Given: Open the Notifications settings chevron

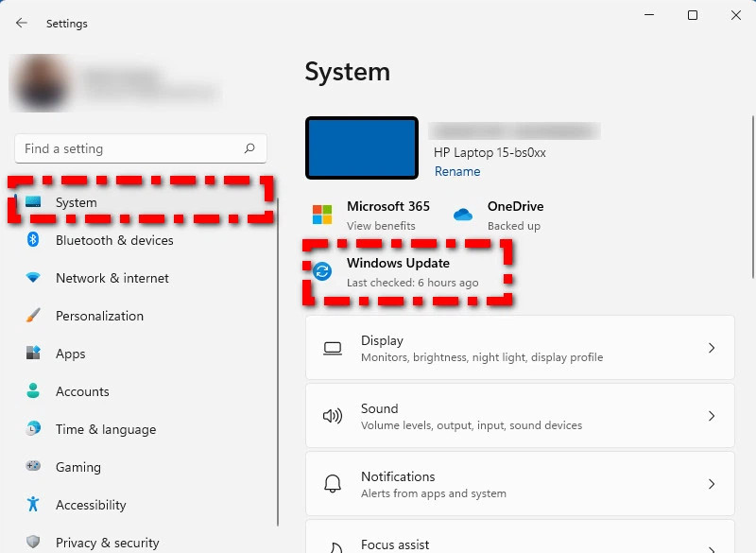Looking at the screenshot, I should point(712,484).
